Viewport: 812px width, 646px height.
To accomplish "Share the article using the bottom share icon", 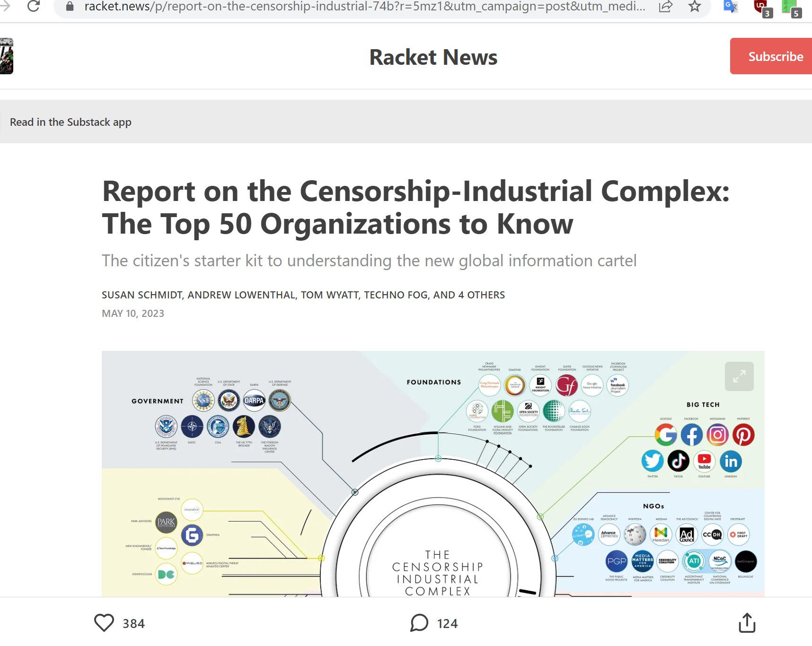I will [747, 623].
